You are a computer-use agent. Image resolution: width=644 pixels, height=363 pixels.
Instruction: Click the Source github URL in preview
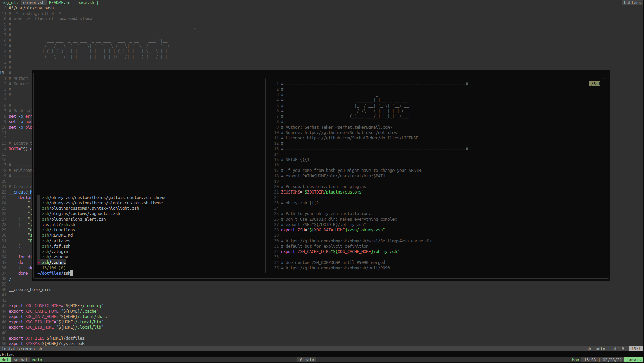pyautogui.click(x=351, y=132)
